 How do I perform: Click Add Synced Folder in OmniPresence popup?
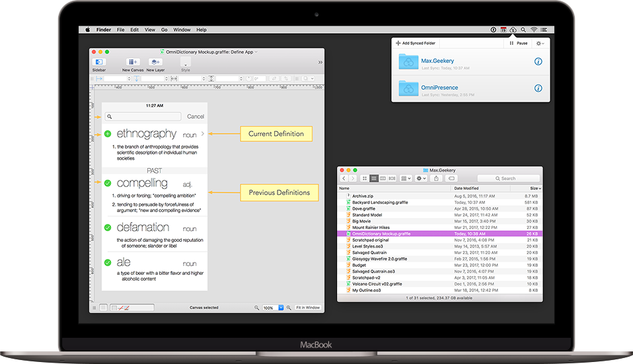(x=416, y=43)
